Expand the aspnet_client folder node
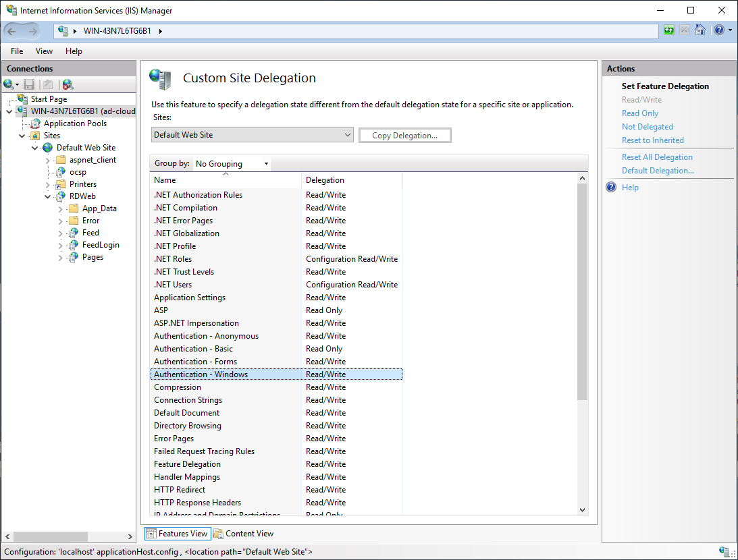The image size is (738, 560). click(47, 161)
